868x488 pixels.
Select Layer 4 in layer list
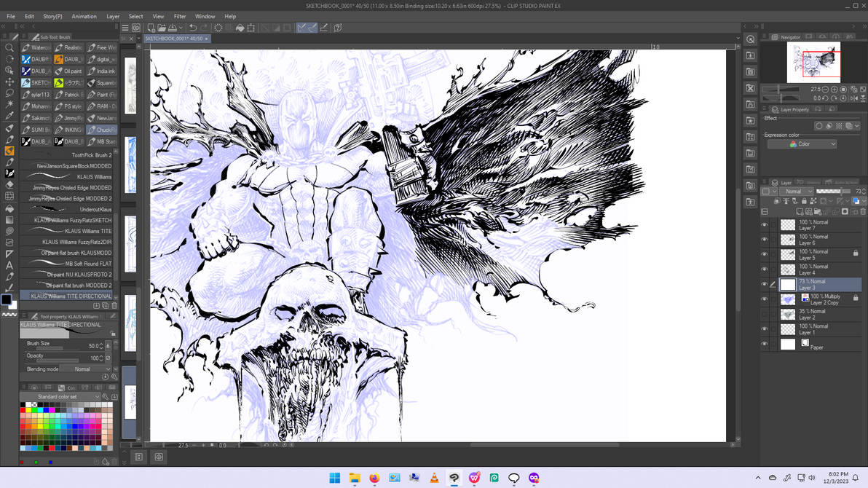coord(819,269)
